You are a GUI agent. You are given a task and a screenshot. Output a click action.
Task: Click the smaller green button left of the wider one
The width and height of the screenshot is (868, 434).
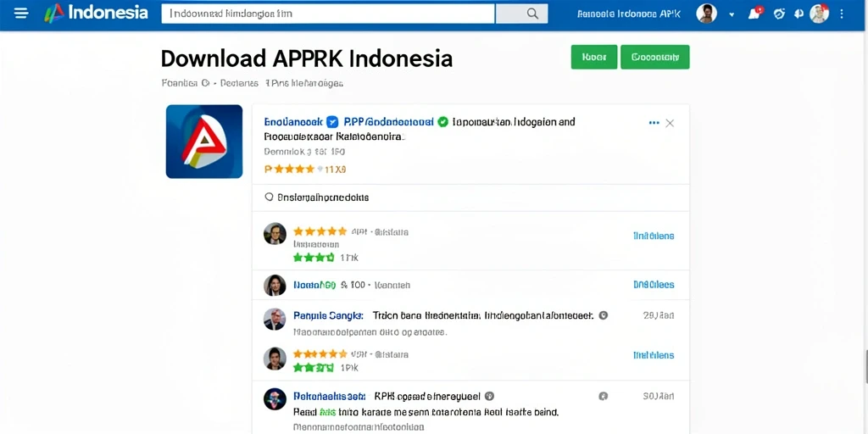(x=594, y=57)
